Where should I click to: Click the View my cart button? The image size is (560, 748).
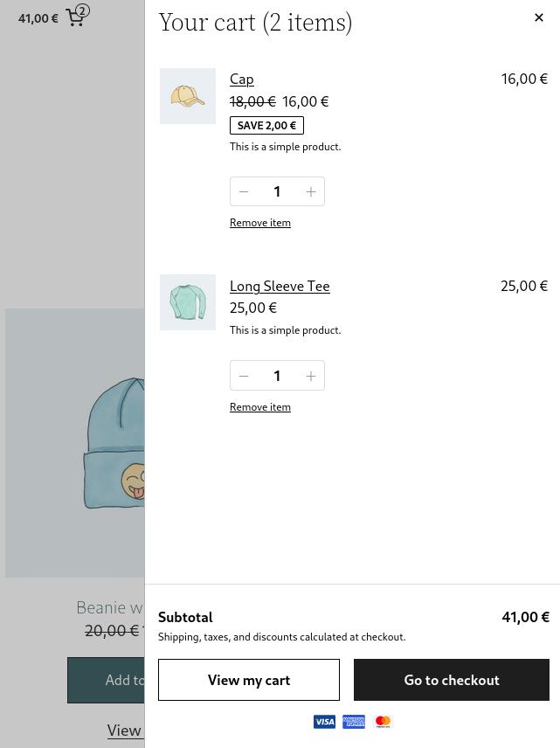249,680
